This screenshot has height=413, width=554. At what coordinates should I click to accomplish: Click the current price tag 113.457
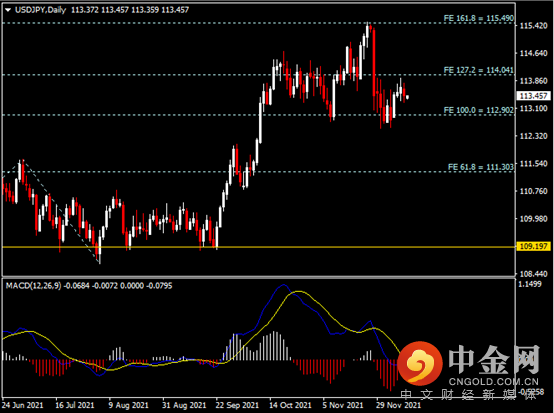click(534, 96)
